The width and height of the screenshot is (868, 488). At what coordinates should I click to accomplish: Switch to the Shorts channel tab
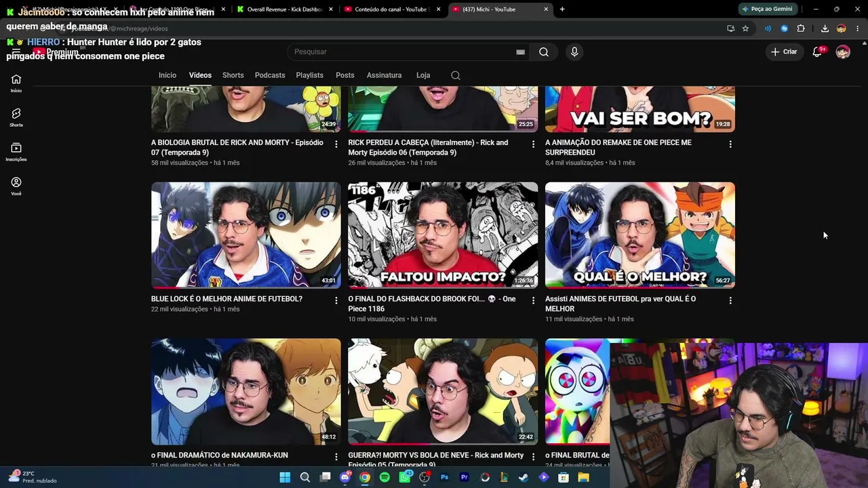(x=233, y=75)
